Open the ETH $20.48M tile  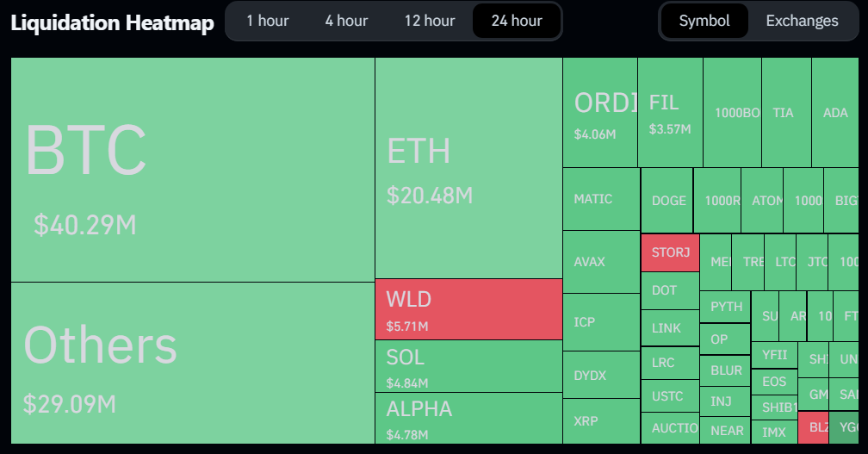coord(468,168)
